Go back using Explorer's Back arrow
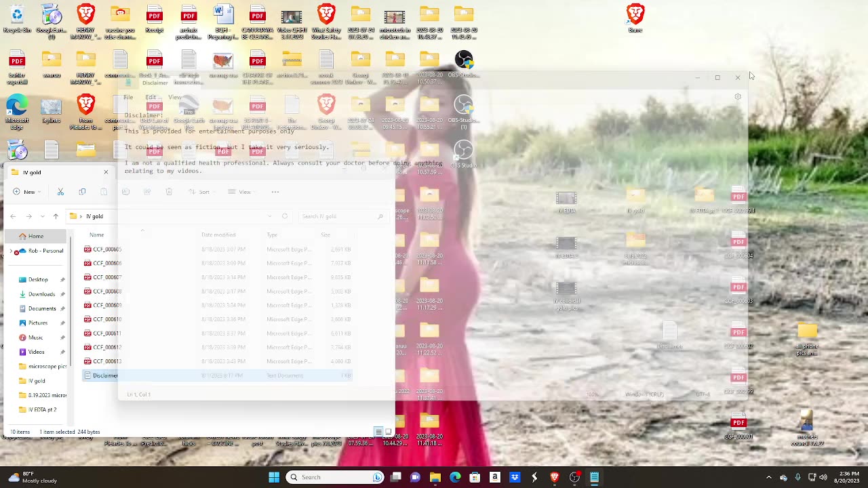Viewport: 868px width, 488px height. click(13, 216)
